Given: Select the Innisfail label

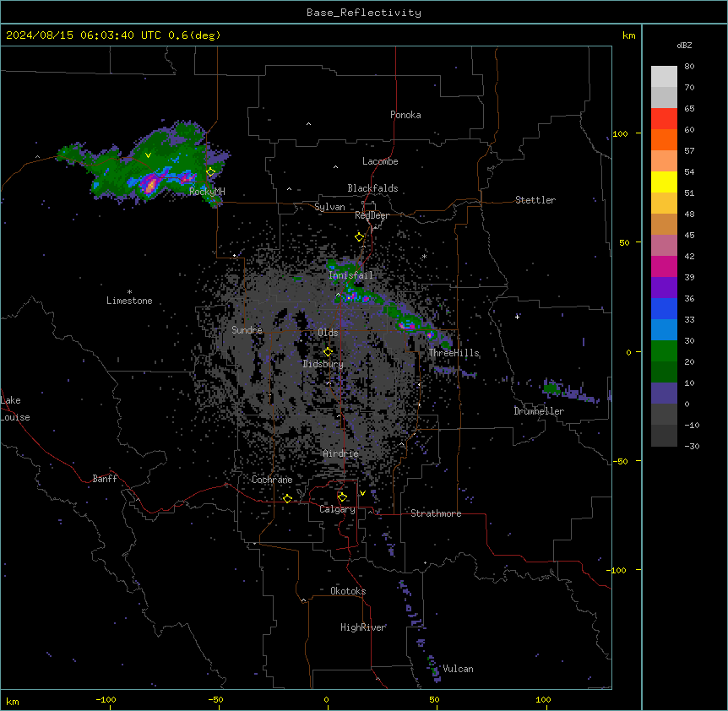Looking at the screenshot, I should [x=350, y=275].
